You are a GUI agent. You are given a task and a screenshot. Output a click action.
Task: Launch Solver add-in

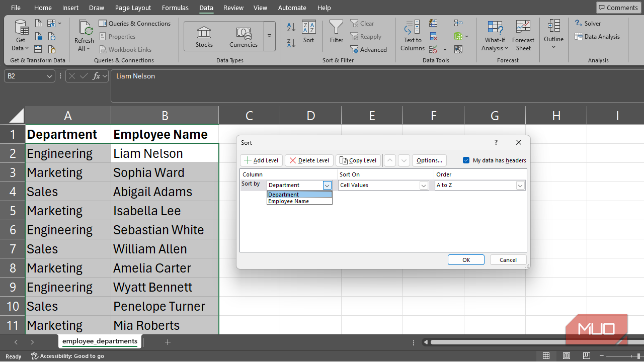[588, 24]
